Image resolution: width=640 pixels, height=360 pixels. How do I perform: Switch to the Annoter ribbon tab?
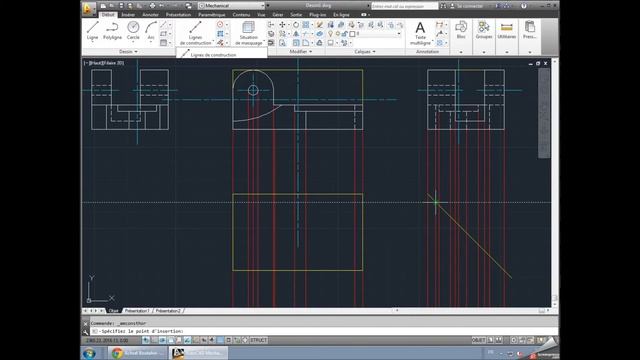point(150,15)
